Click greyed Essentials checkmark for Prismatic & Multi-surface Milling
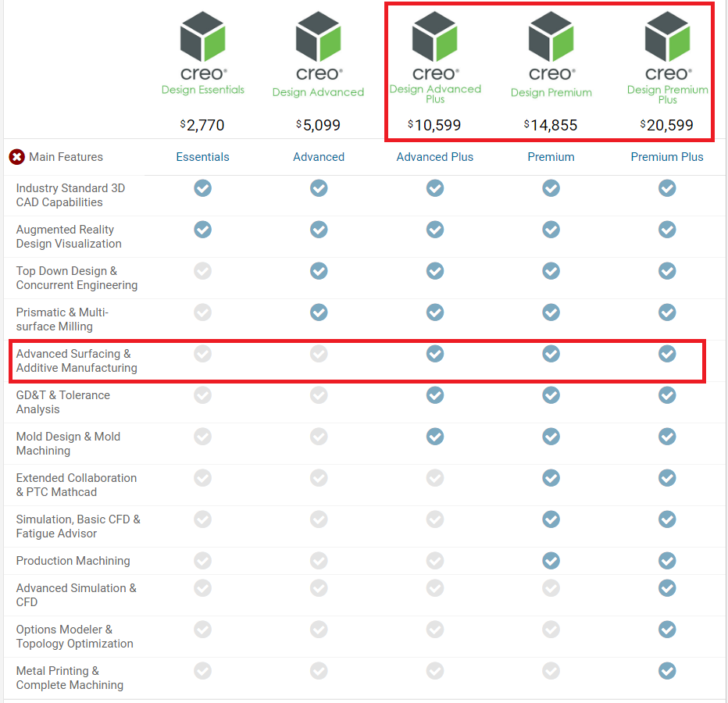Screen dimensions: 728x703 coord(203,312)
